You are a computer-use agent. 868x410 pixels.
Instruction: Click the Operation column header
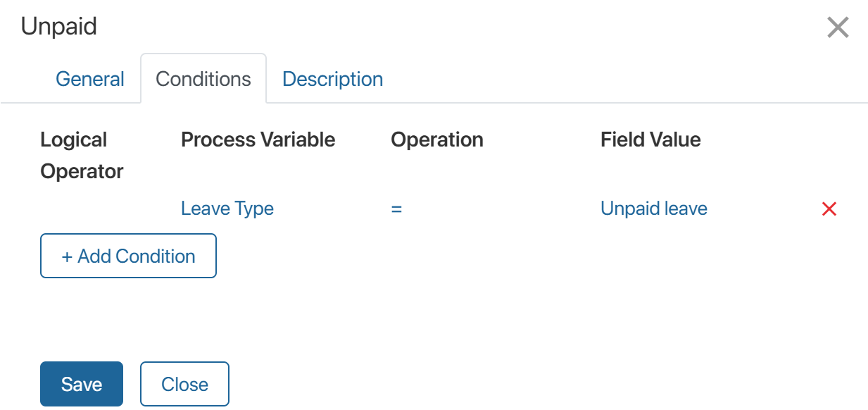pos(437,139)
